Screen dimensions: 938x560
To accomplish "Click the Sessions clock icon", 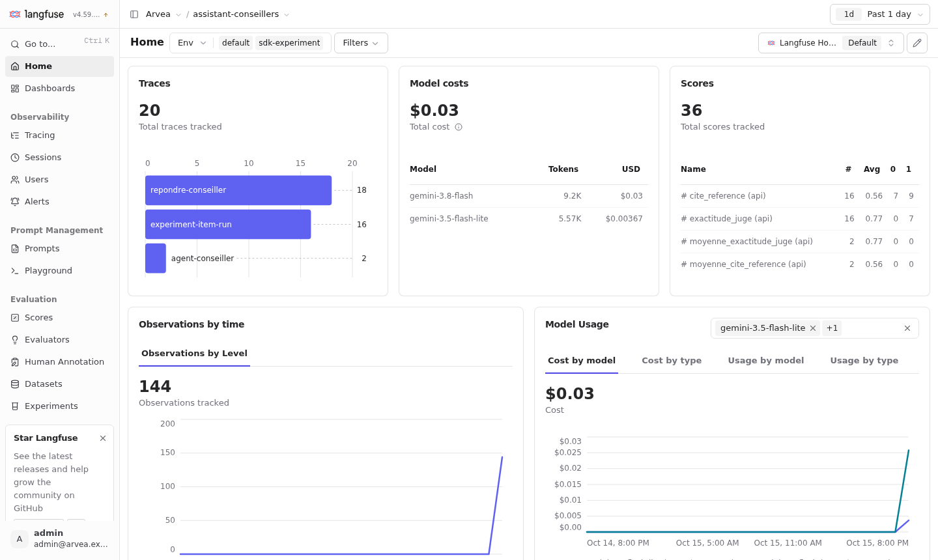I will click(15, 158).
